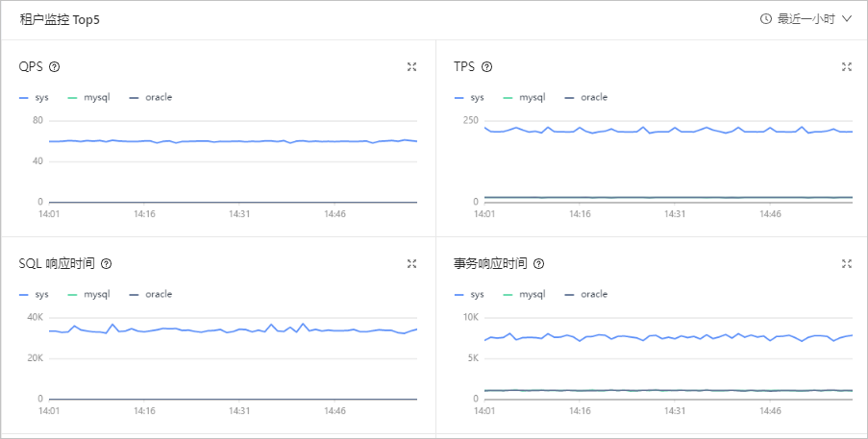Click the 14:01 x-axis label in 事务响应时间 chart
This screenshot has height=439, width=868.
[484, 410]
